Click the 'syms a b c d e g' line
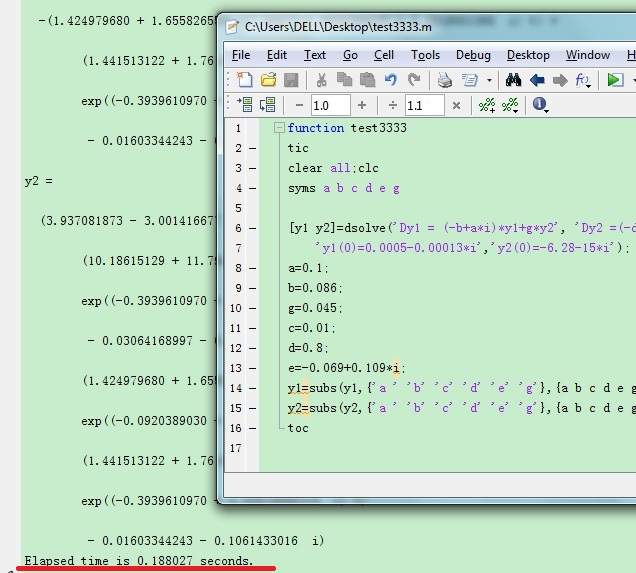The image size is (636, 573). pos(344,188)
